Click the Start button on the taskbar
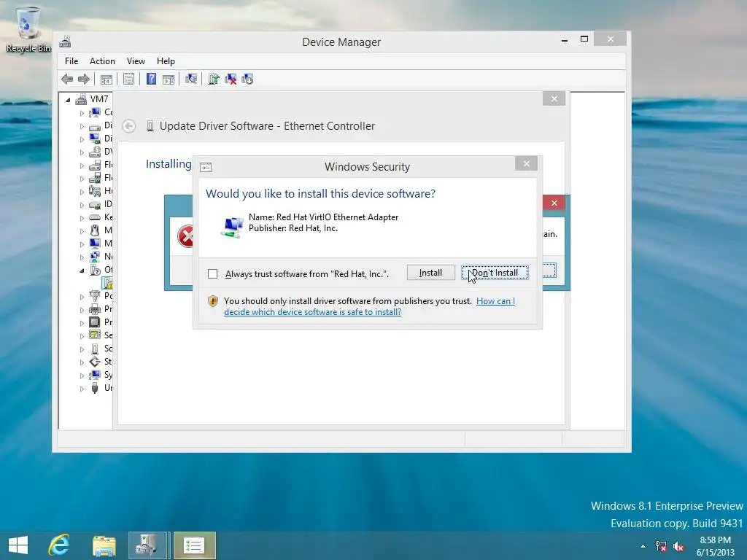This screenshot has width=747, height=560. click(x=18, y=545)
